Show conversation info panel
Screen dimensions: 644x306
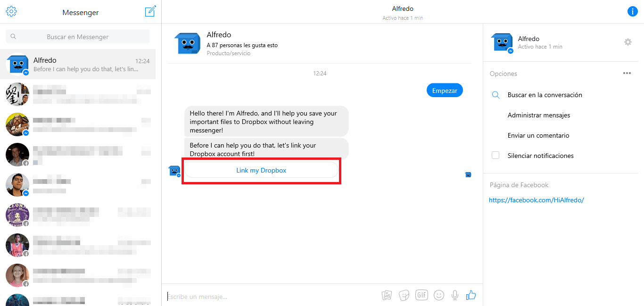point(633,11)
